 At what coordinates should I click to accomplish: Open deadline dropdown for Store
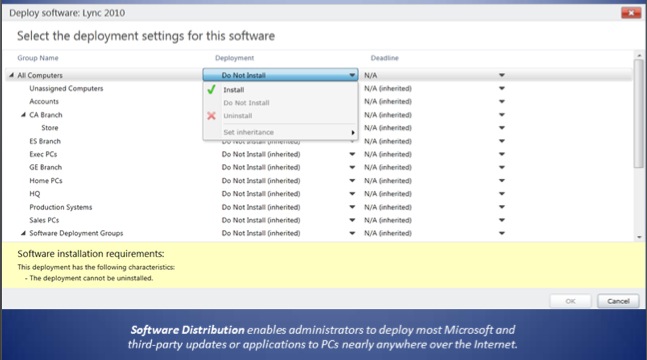(502, 128)
